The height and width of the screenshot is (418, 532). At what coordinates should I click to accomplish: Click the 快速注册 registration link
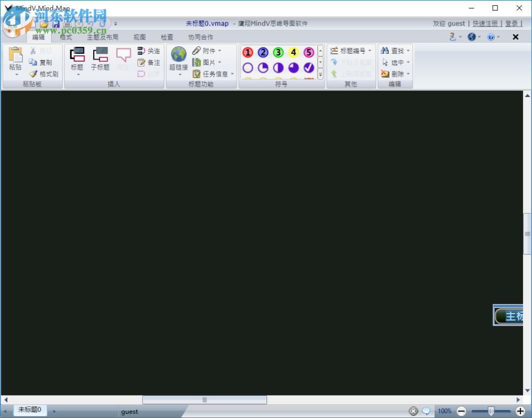pyautogui.click(x=485, y=23)
